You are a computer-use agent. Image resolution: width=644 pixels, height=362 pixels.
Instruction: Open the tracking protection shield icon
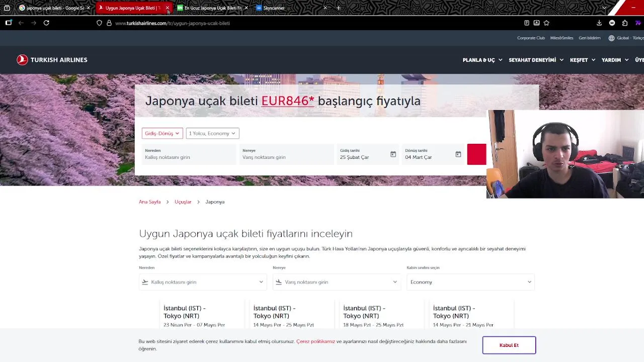tap(99, 23)
